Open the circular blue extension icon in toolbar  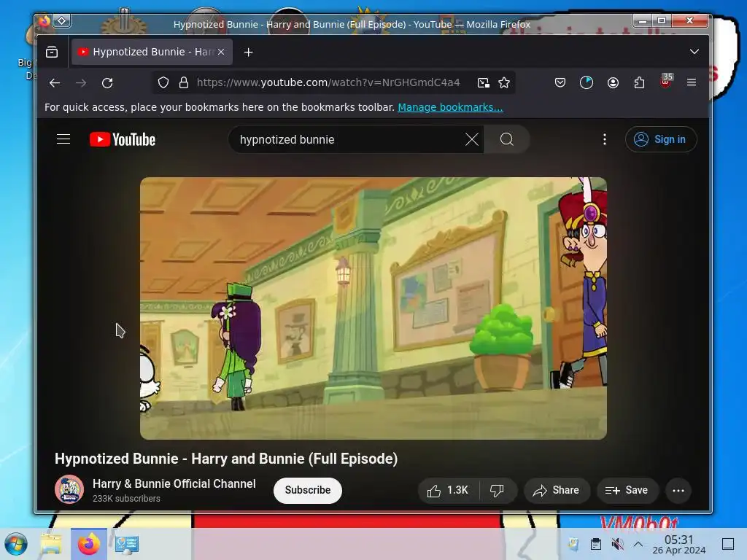coord(587,83)
